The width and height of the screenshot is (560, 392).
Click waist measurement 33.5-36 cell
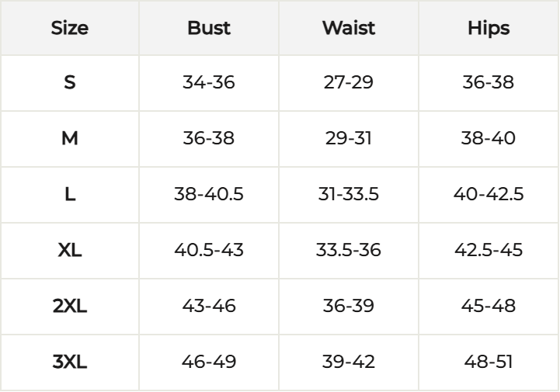click(x=349, y=250)
